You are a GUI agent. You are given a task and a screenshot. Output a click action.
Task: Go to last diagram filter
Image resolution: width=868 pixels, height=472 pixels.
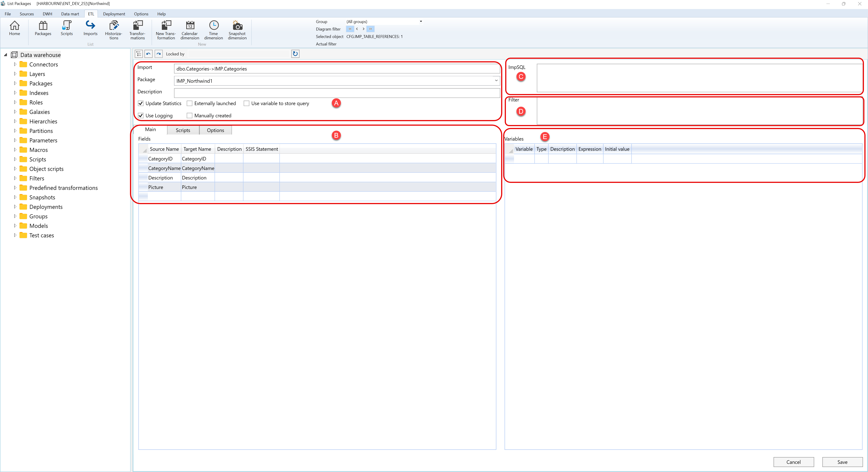370,29
